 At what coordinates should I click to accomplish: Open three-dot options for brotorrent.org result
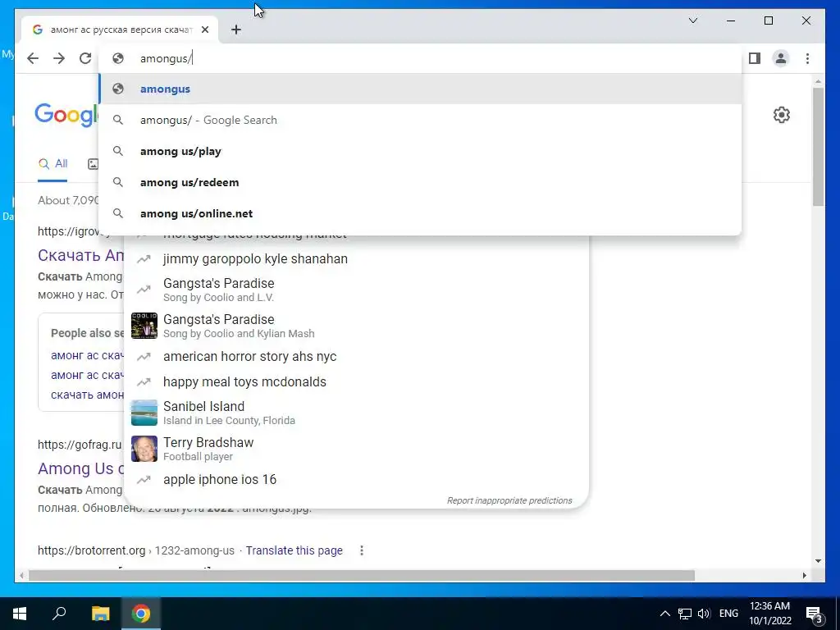[362, 550]
